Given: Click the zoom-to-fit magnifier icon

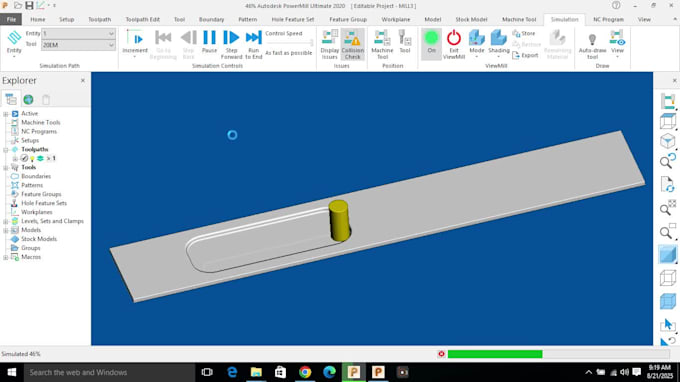Looking at the screenshot, I should (667, 208).
